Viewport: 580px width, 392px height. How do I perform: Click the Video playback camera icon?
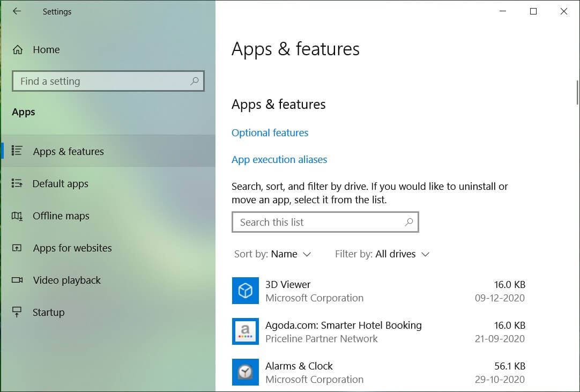click(17, 280)
